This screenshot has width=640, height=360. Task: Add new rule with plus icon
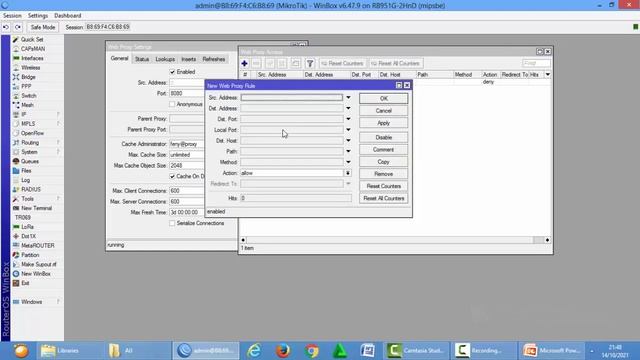(244, 64)
